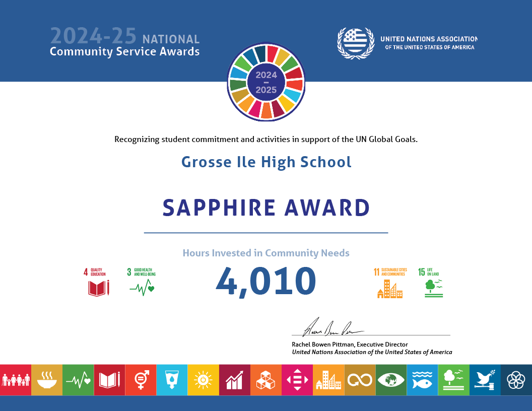Click the Good Health heartbeat icon in bottom strip
532x411 pixels.
[78, 380]
